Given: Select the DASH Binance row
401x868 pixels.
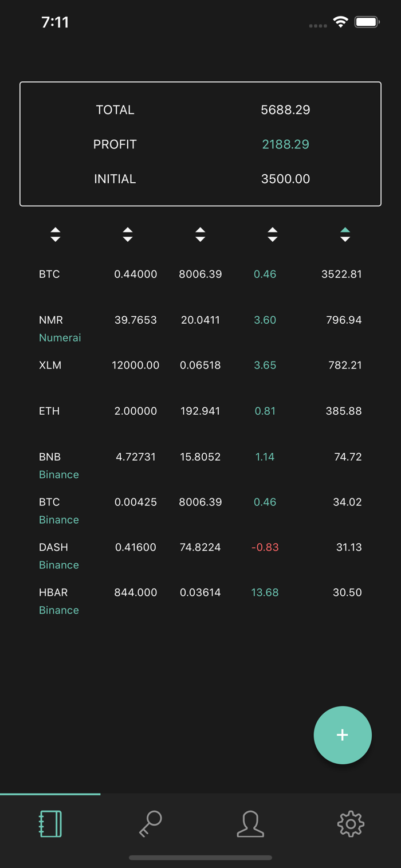Looking at the screenshot, I should pos(200,556).
